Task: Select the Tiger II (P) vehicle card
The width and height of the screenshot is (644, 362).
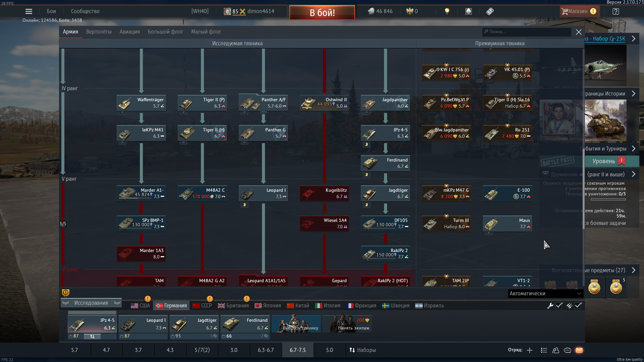Action: point(202,103)
